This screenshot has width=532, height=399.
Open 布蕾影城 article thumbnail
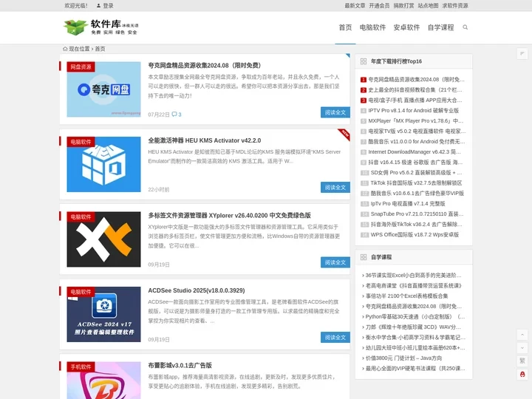pyautogui.click(x=104, y=381)
